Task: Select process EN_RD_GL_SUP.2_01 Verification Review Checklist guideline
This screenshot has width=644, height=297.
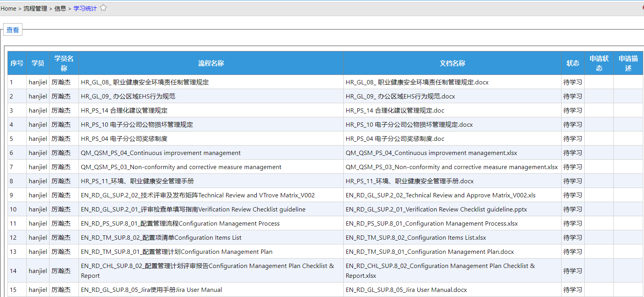Action: click(x=193, y=210)
